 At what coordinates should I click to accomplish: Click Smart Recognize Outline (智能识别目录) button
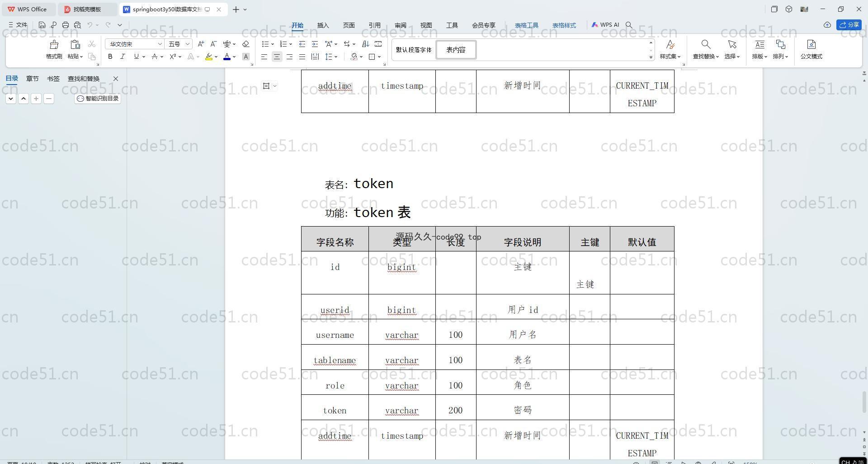[98, 99]
